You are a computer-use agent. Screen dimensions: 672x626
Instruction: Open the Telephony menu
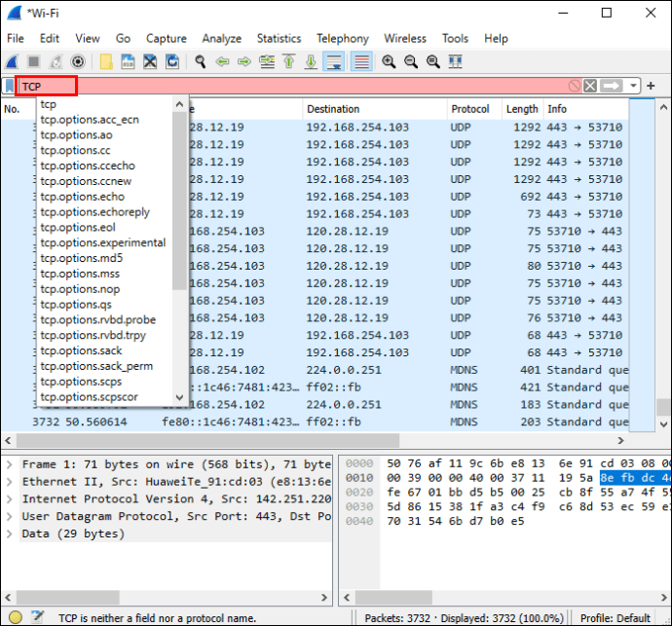pyautogui.click(x=342, y=38)
